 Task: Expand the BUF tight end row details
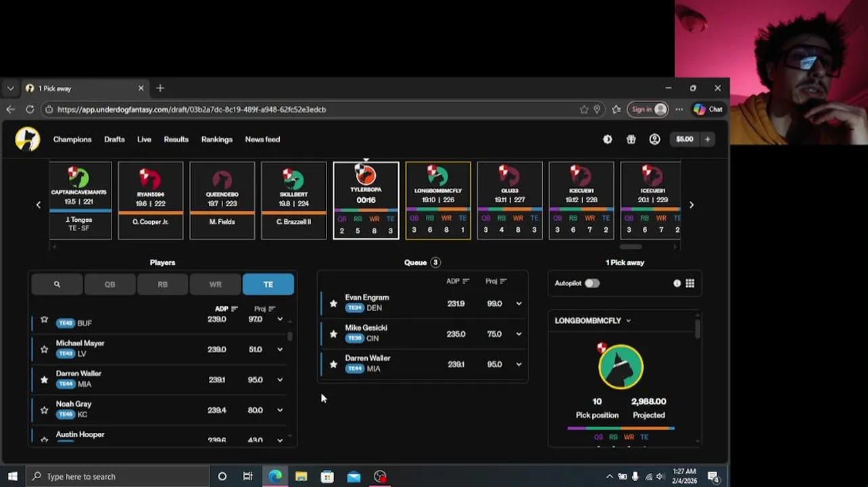click(x=280, y=319)
